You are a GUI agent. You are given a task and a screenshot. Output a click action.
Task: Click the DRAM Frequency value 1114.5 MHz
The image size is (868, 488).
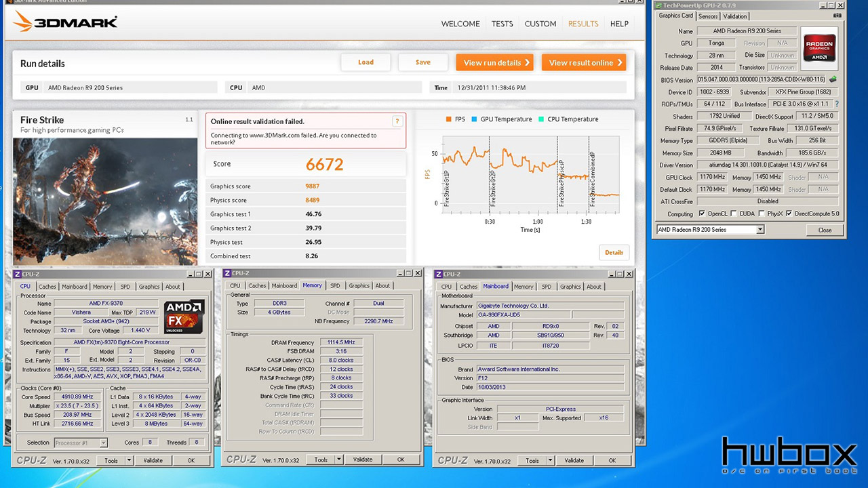(341, 343)
